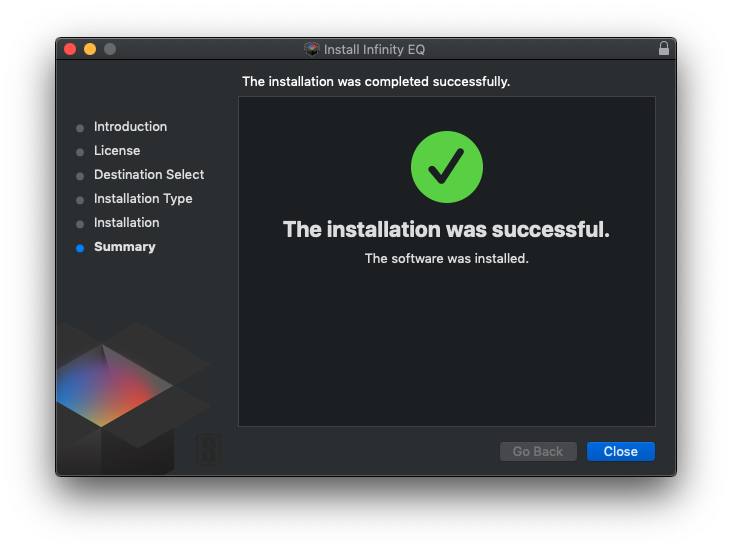The width and height of the screenshot is (732, 550).
Task: Click "The software was installed." message text
Action: pyautogui.click(x=446, y=258)
